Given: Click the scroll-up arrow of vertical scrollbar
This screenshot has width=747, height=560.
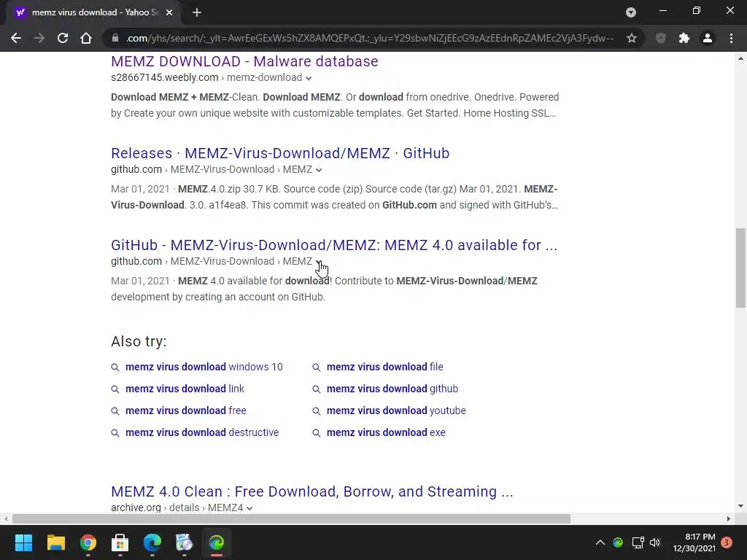Looking at the screenshot, I should 740,58.
